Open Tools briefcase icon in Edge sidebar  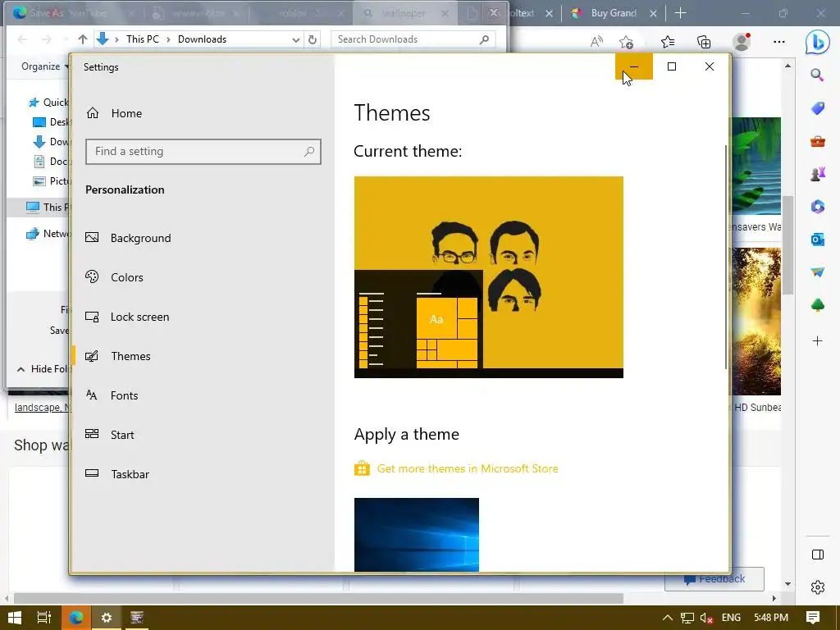818,141
